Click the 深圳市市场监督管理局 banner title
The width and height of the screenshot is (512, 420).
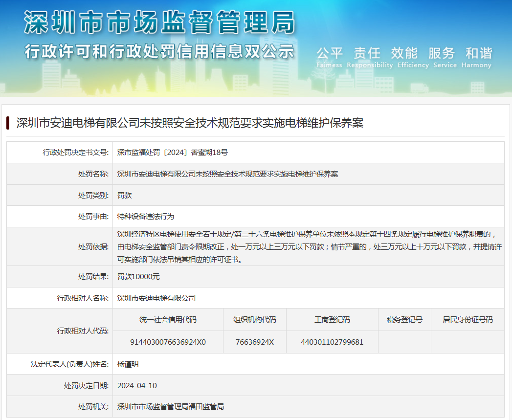[x=160, y=23]
